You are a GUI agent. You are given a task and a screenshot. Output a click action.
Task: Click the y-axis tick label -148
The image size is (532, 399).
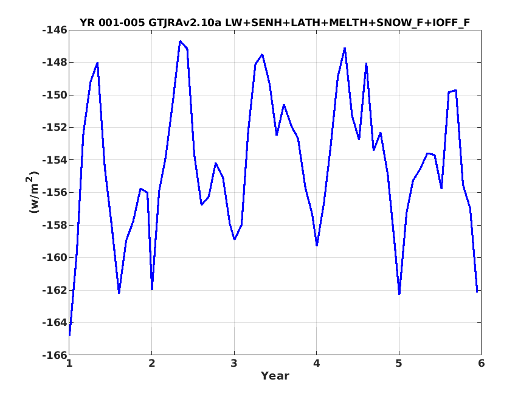[55, 63]
